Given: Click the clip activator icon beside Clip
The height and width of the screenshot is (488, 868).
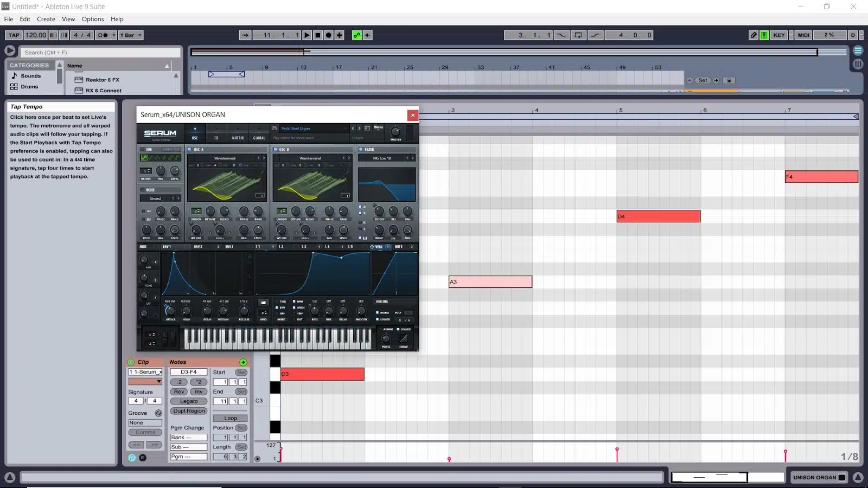Looking at the screenshot, I should coord(131,362).
